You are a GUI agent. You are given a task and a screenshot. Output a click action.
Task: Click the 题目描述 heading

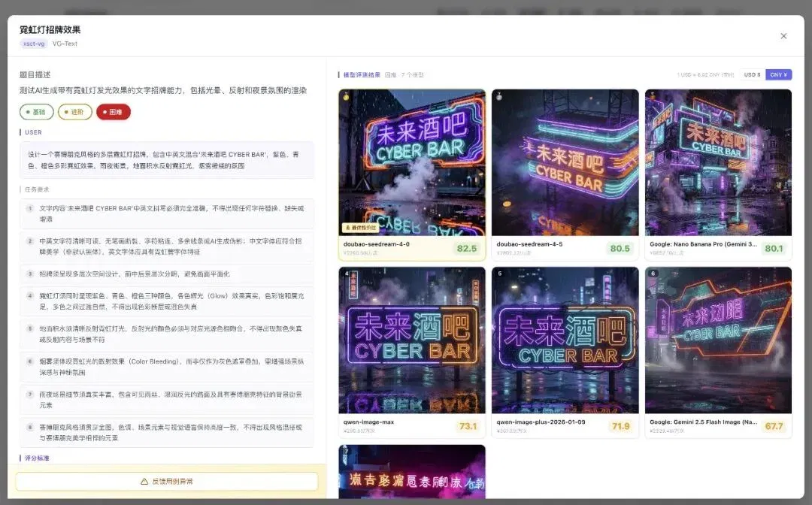[35, 75]
